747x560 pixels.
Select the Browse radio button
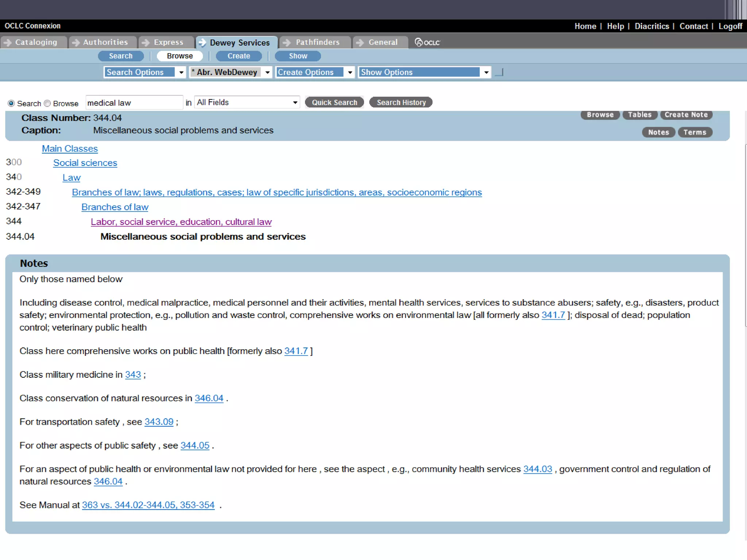click(x=47, y=104)
